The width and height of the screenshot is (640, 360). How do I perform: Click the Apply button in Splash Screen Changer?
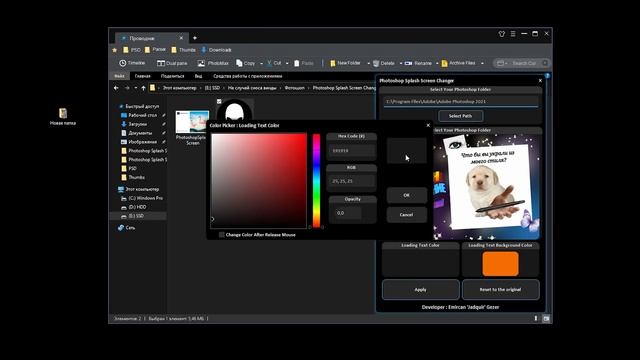point(420,289)
